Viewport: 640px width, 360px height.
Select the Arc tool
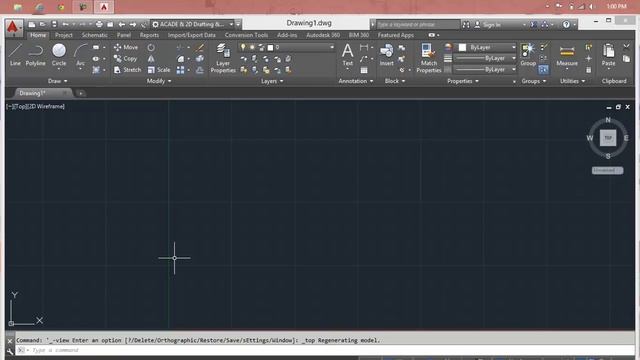(80, 55)
